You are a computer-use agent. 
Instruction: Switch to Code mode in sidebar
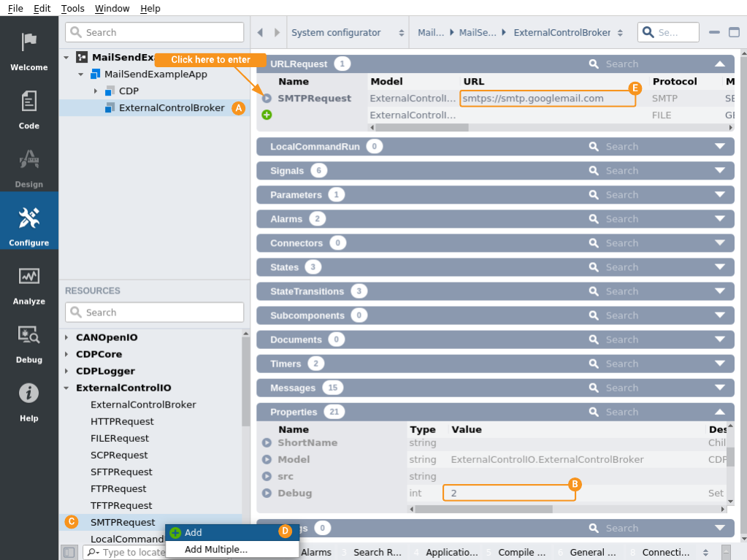click(x=29, y=101)
